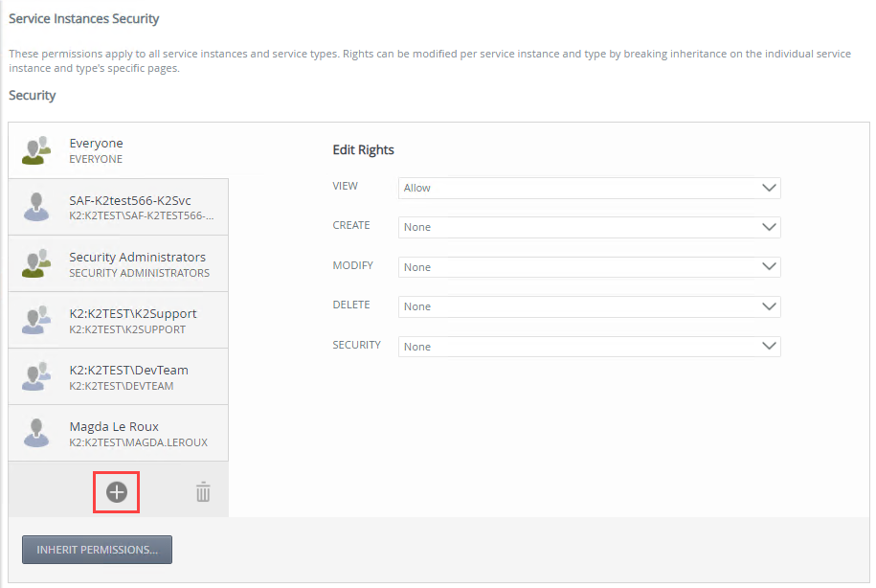Click the K2Support group avatar icon

coord(37,320)
